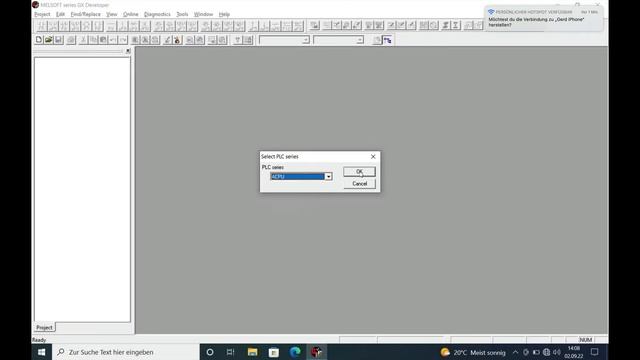
Task: Click the Redo arrow toolbar icon
Action: 123,40
